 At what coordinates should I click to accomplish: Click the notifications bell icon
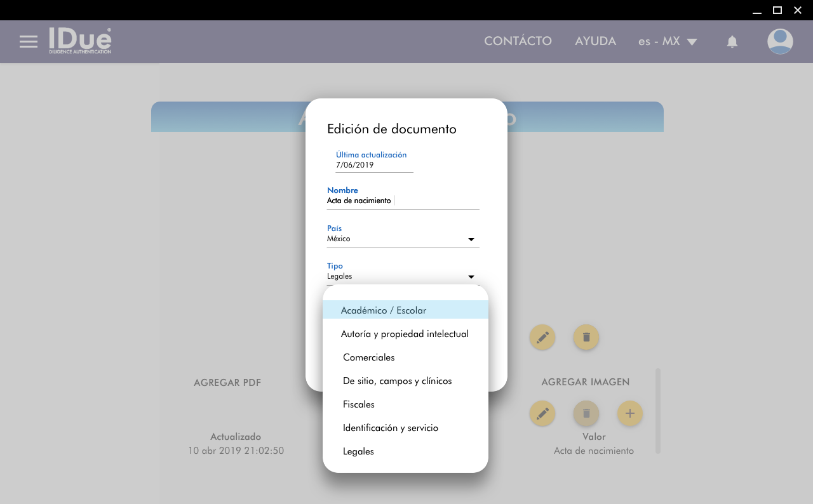click(x=732, y=42)
